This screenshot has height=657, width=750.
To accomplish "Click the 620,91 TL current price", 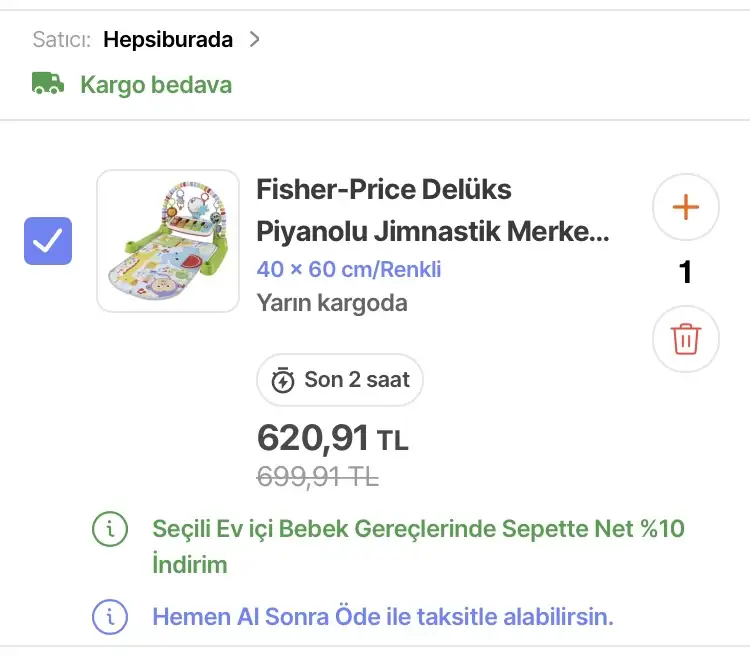I will coord(332,438).
